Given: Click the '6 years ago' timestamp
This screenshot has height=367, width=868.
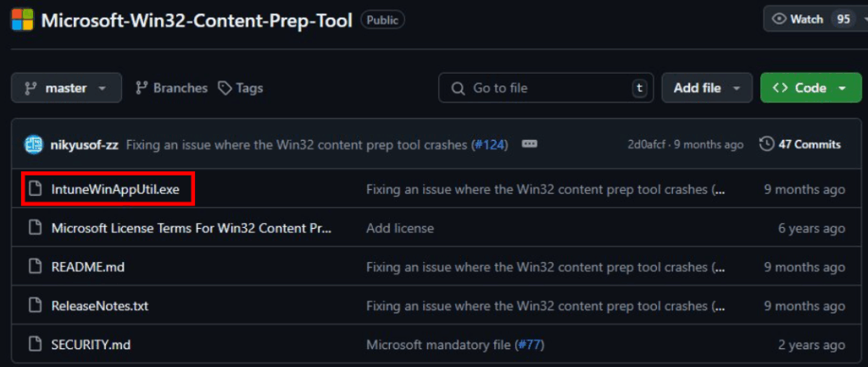Looking at the screenshot, I should (x=811, y=229).
